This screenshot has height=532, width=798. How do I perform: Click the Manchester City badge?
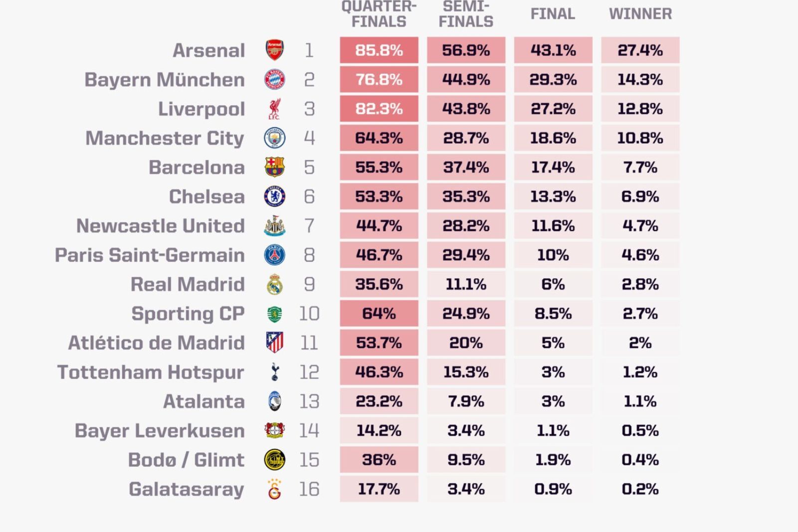tap(274, 138)
